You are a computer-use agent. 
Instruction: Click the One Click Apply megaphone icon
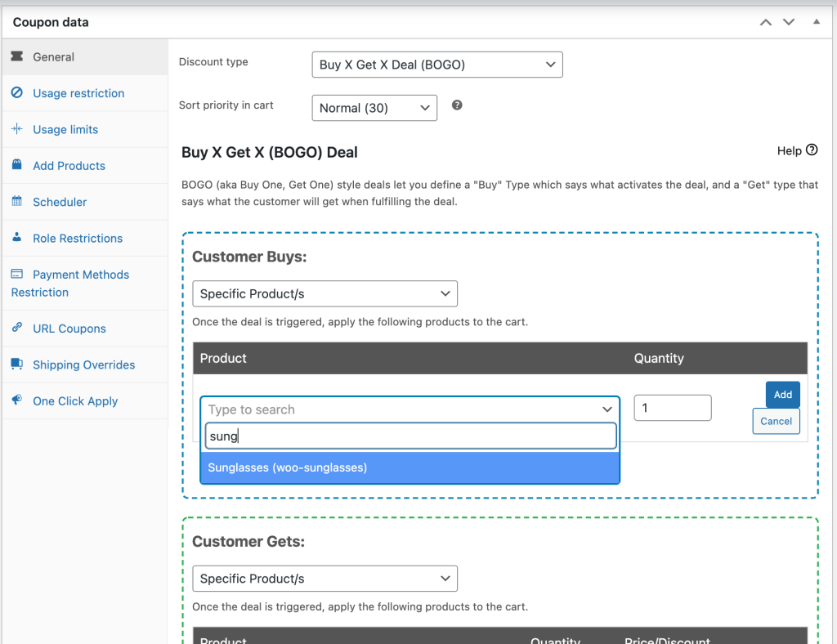[17, 400]
